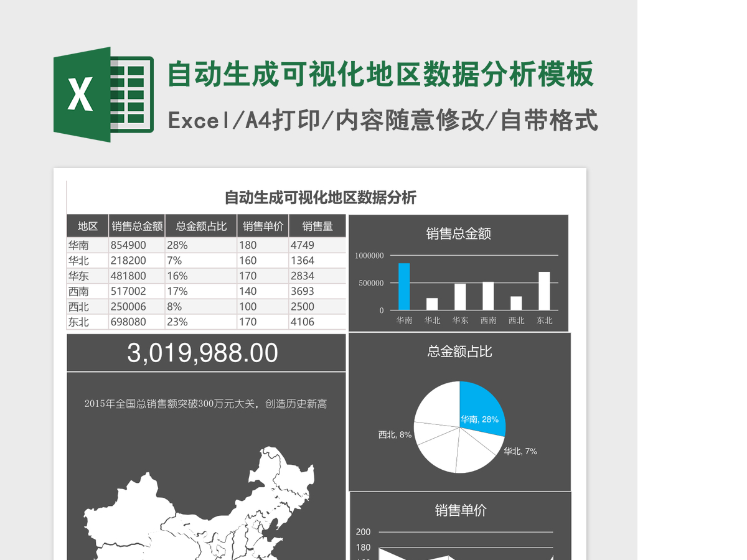Click the 500000 axis label

point(372,283)
